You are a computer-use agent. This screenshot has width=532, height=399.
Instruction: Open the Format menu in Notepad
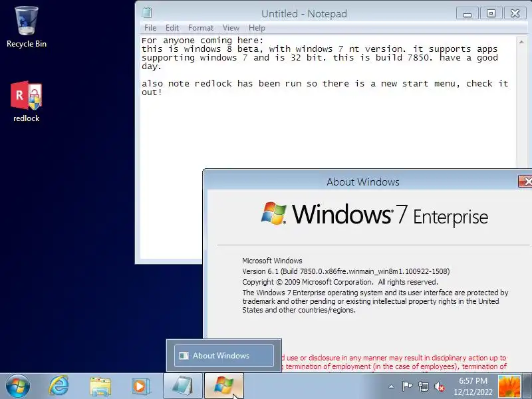click(201, 28)
